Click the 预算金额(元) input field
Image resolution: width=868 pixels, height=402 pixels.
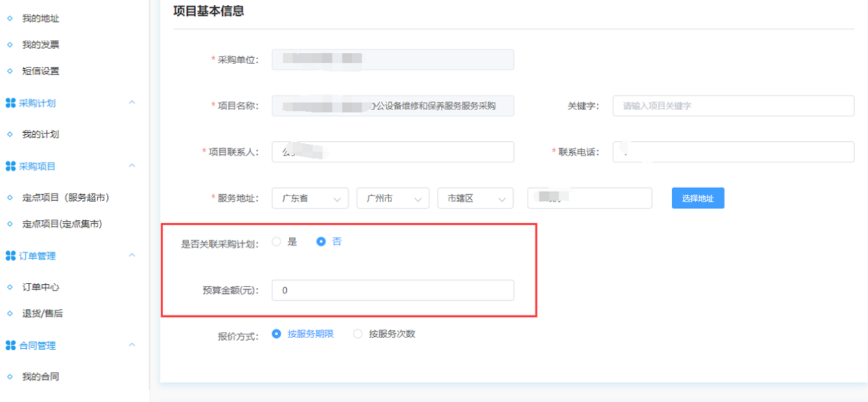392,290
